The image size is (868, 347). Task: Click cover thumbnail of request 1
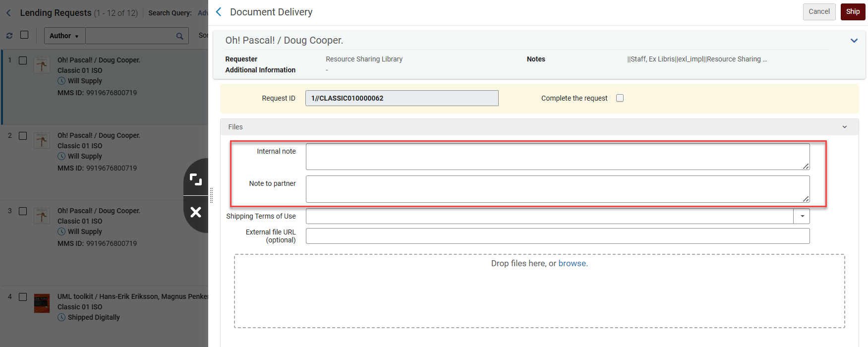(42, 65)
